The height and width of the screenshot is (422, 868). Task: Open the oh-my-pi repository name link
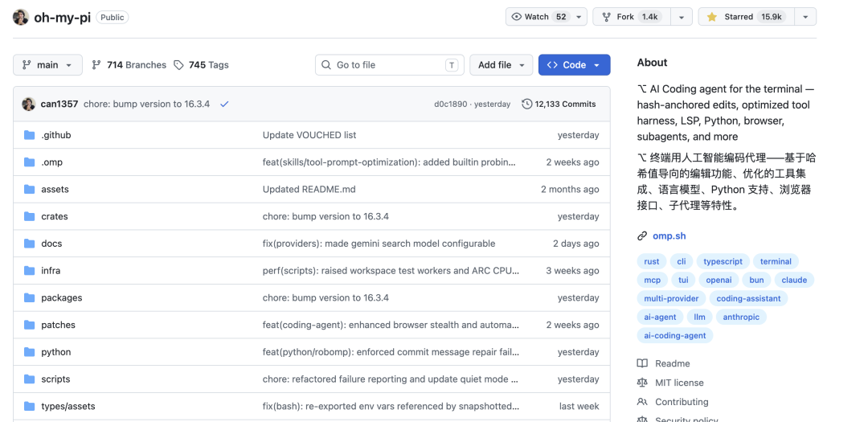point(62,17)
